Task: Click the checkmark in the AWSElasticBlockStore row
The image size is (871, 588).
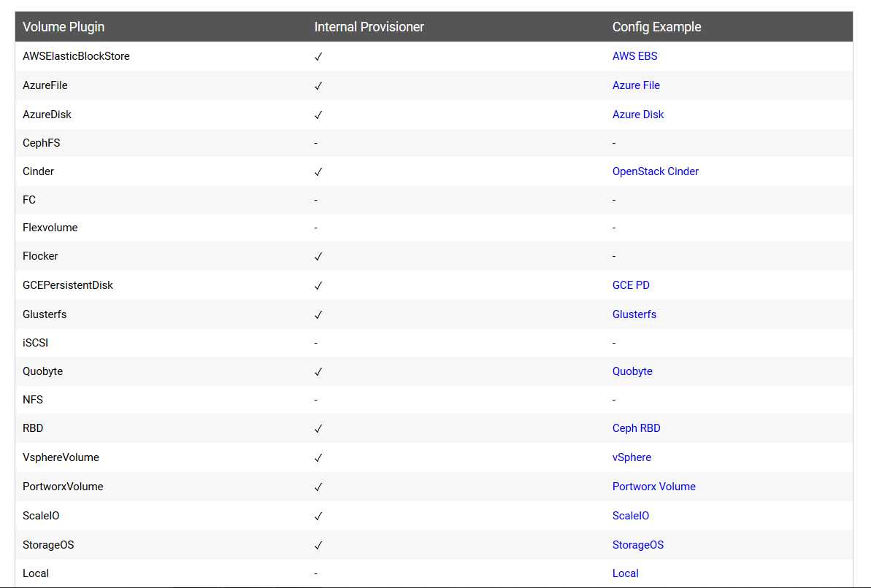Action: coord(318,57)
